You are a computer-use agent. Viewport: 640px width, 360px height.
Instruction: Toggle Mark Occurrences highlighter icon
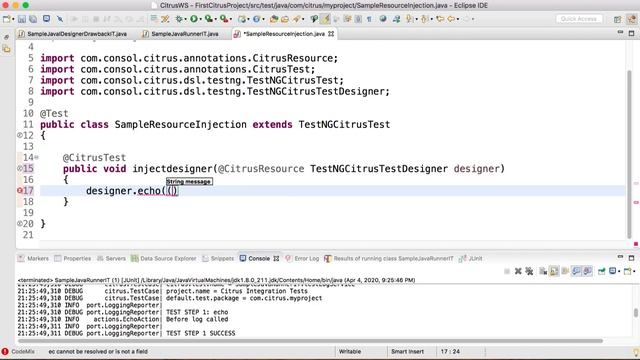(325, 19)
